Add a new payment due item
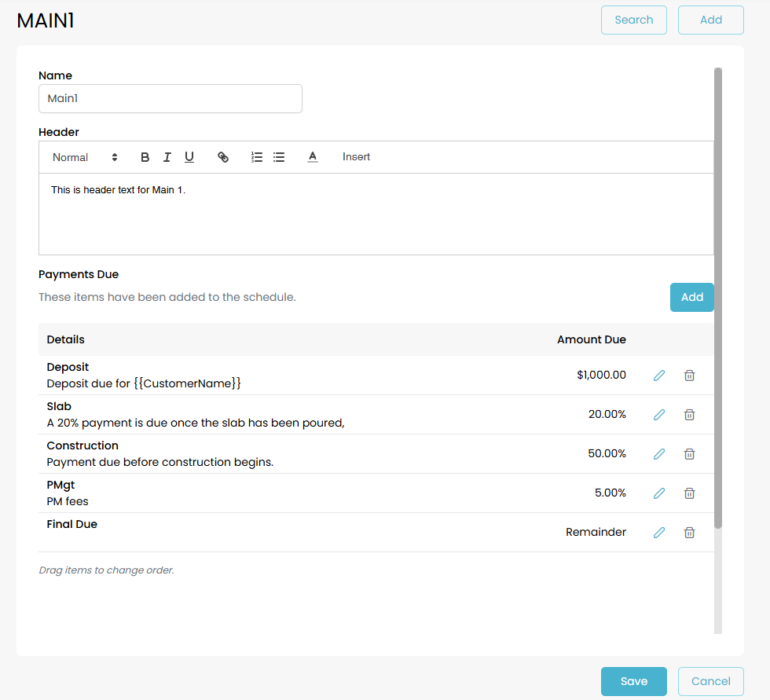The height and width of the screenshot is (700, 770). coord(691,297)
